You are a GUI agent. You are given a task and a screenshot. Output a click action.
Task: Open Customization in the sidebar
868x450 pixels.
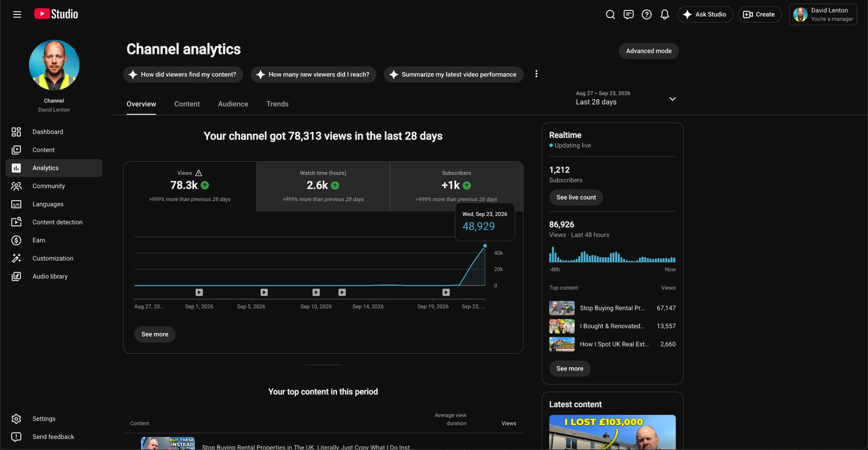tap(54, 258)
